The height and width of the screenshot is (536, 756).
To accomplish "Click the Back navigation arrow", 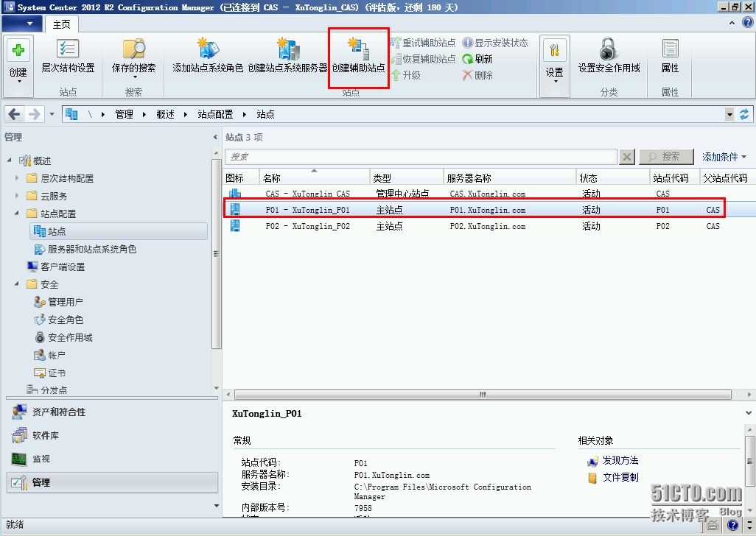I will 15,114.
